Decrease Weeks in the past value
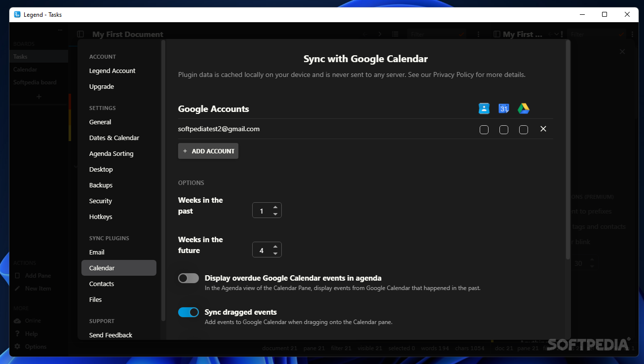This screenshot has width=644, height=364. pos(275,214)
